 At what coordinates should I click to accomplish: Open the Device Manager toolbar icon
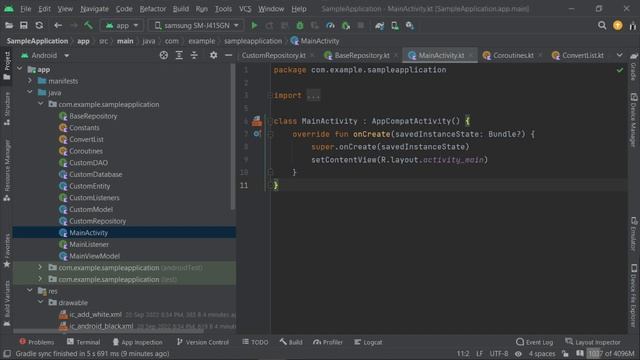(395, 25)
